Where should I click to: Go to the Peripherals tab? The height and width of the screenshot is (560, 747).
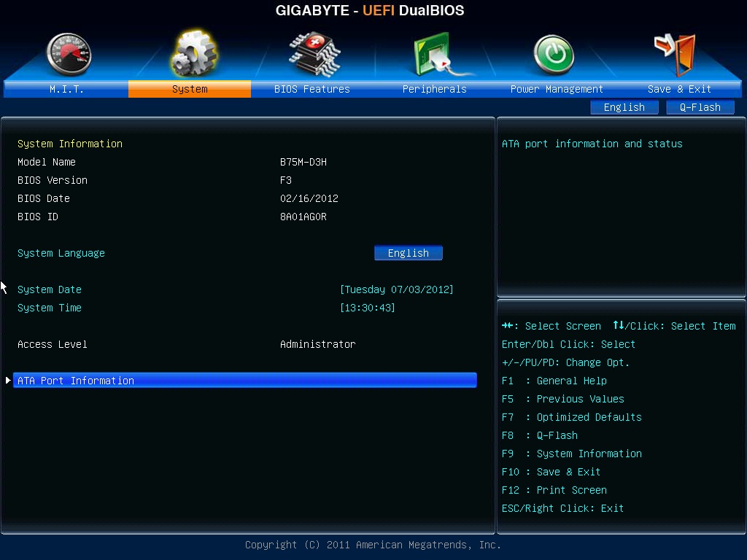435,89
